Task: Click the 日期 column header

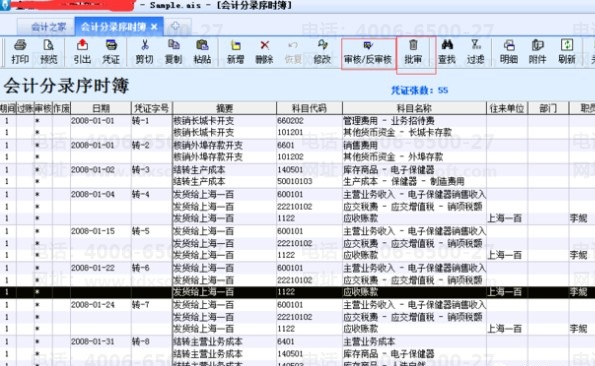Action: pyautogui.click(x=101, y=108)
